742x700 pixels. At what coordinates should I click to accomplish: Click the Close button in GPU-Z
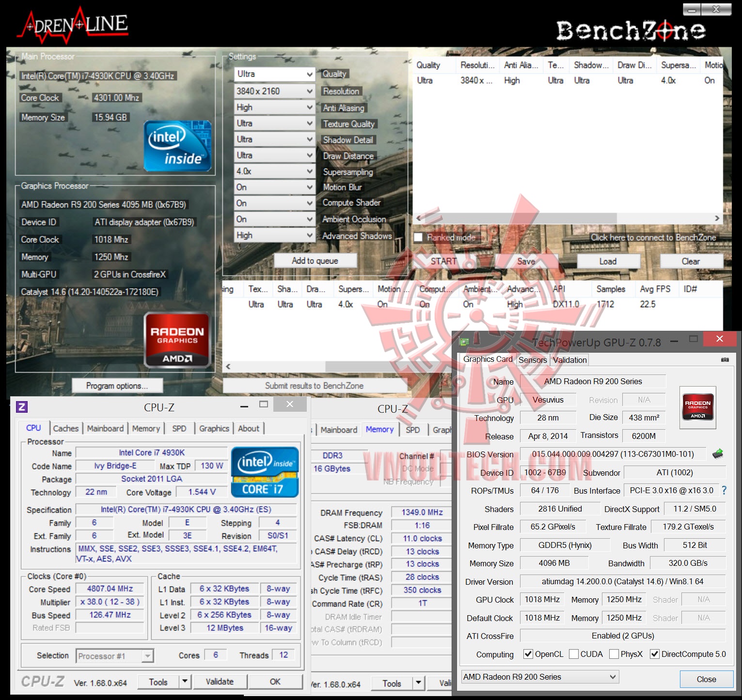point(706,679)
